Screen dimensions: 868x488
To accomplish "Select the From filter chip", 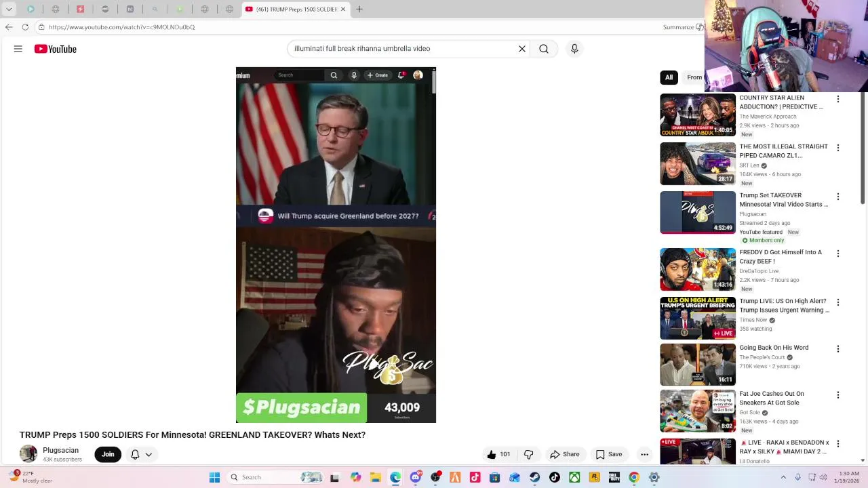I will [x=694, y=77].
